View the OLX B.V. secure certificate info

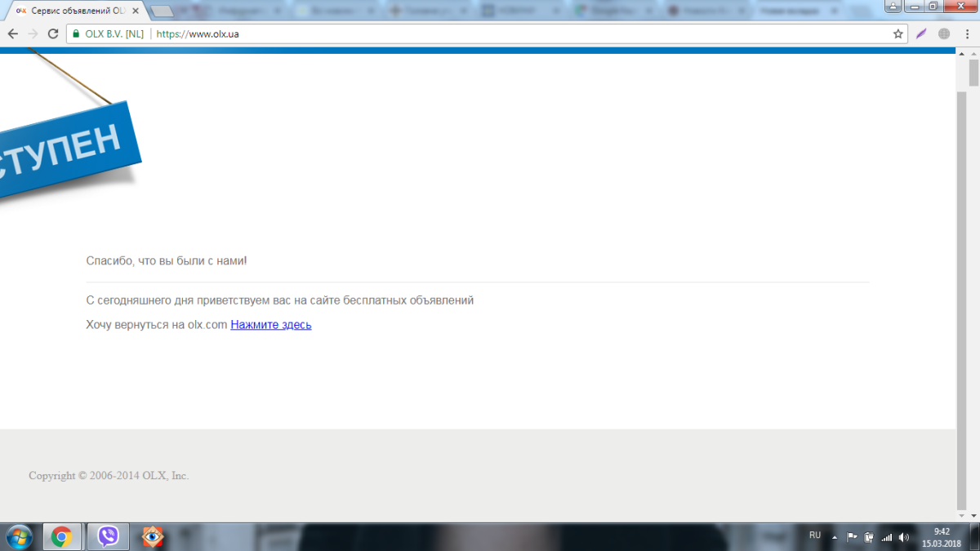pyautogui.click(x=107, y=34)
